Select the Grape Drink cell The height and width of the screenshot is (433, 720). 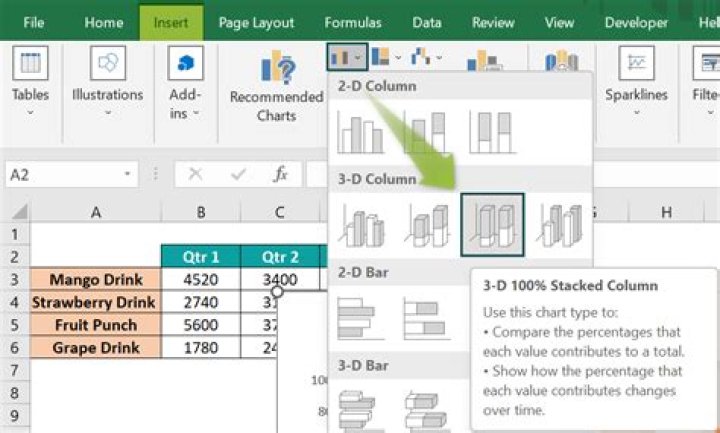coord(96,347)
